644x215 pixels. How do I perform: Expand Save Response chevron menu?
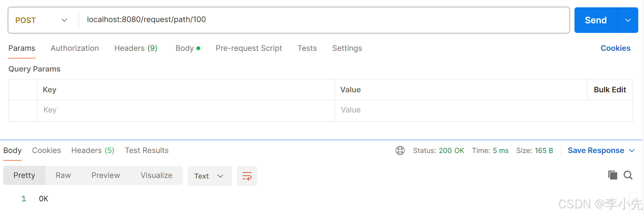(x=632, y=150)
